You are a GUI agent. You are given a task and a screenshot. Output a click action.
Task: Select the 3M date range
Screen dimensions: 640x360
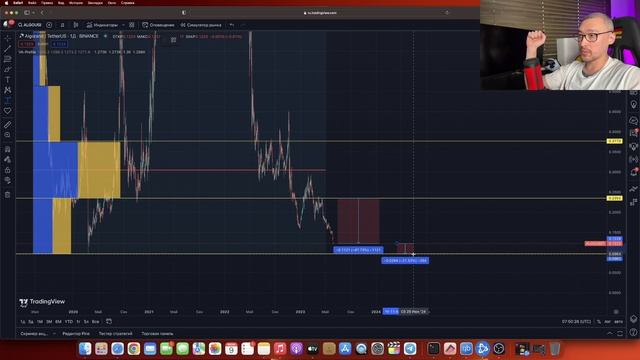pos(49,322)
